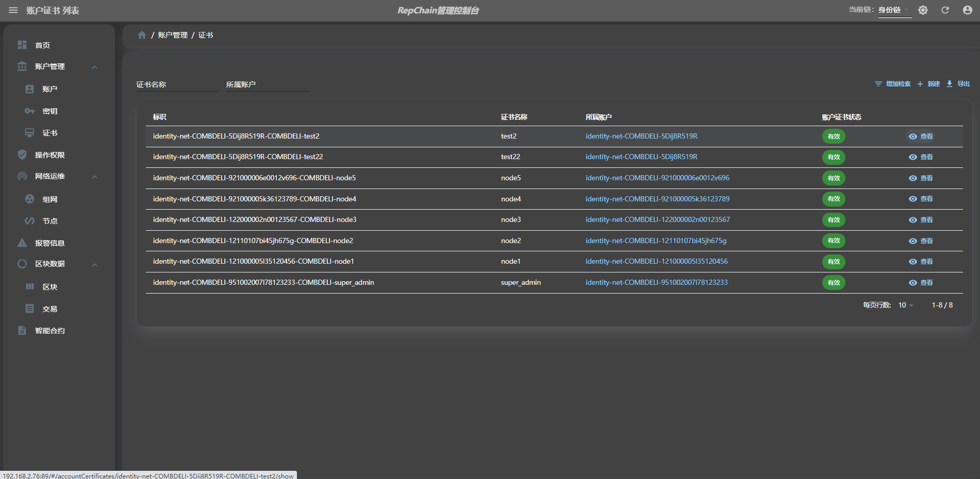Viewport: 980px width, 479px height.
Task: Collapse the 区块数据 menu group
Action: (95, 265)
